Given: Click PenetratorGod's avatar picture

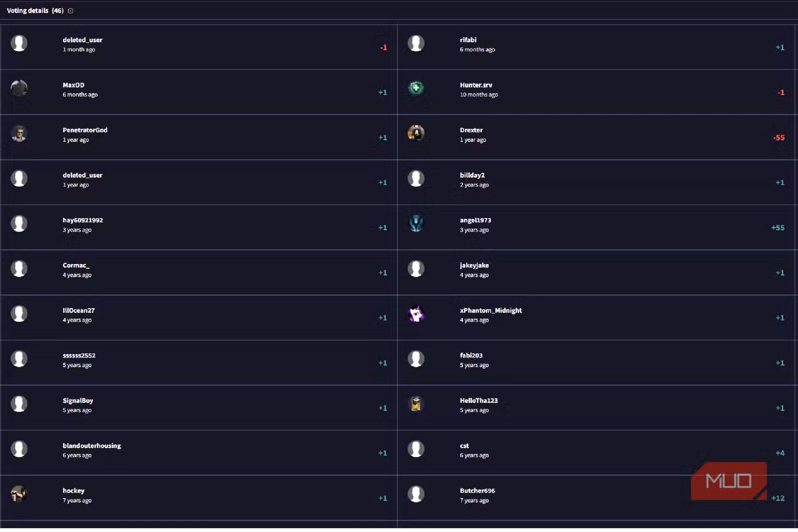Looking at the screenshot, I should pos(19,133).
